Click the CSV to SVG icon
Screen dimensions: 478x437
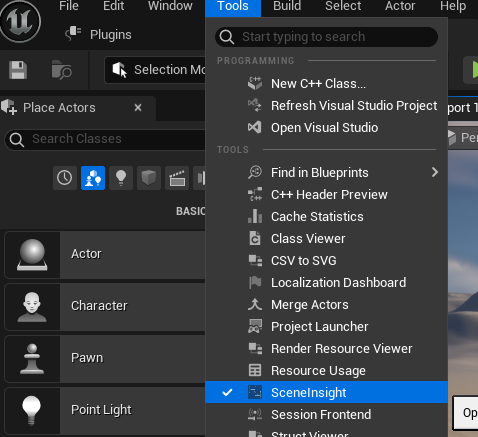[255, 260]
